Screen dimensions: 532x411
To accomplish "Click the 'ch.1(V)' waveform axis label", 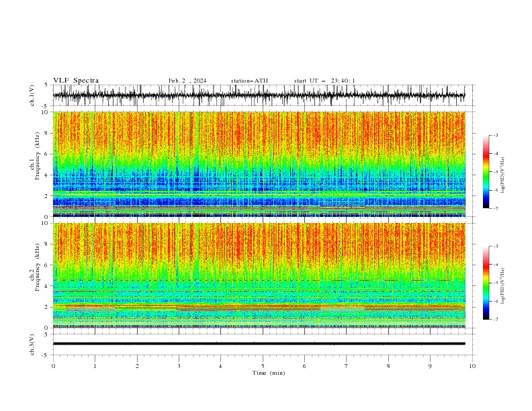I will [32, 95].
